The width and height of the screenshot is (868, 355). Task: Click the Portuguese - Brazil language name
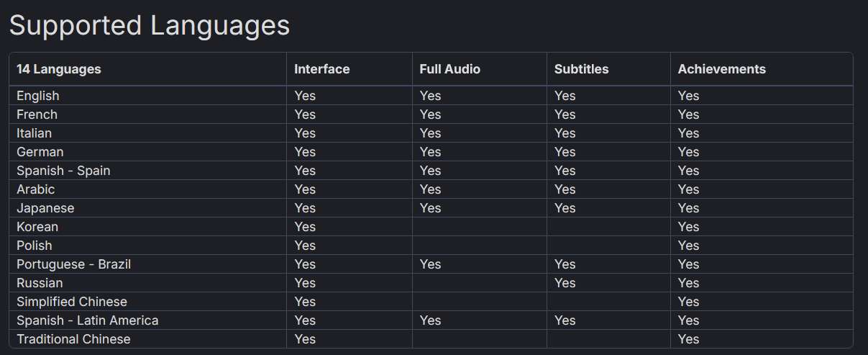[73, 264]
